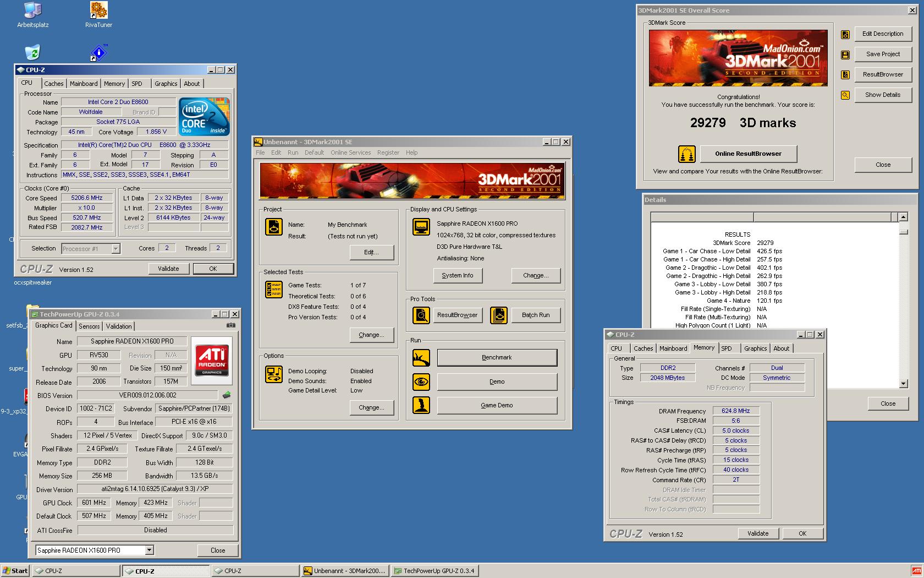Open the recycle bin desktop icon
This screenshot has width=924, height=578.
[32, 52]
